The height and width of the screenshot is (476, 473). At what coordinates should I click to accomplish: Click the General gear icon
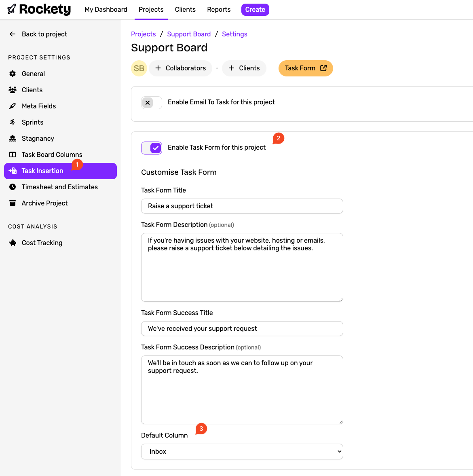click(13, 74)
